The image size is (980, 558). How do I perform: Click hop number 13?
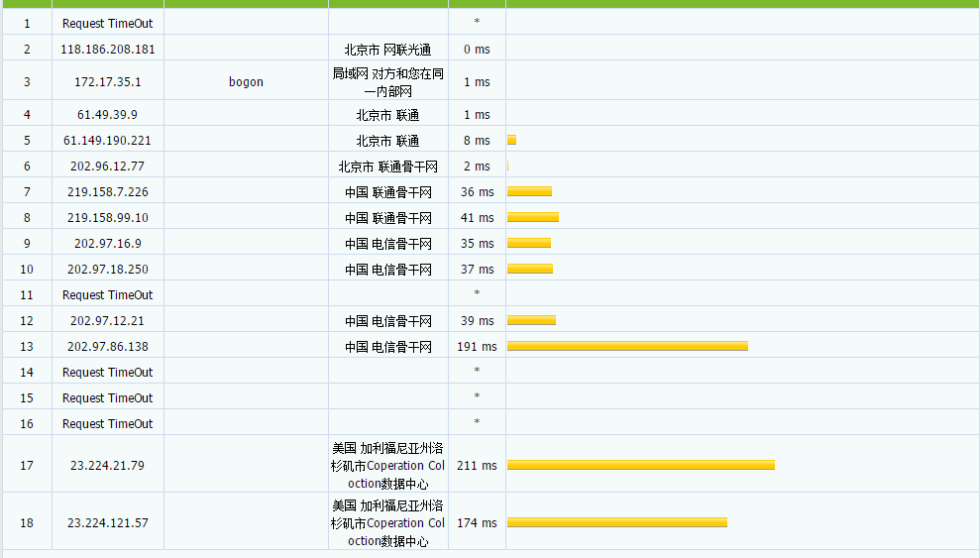point(26,346)
